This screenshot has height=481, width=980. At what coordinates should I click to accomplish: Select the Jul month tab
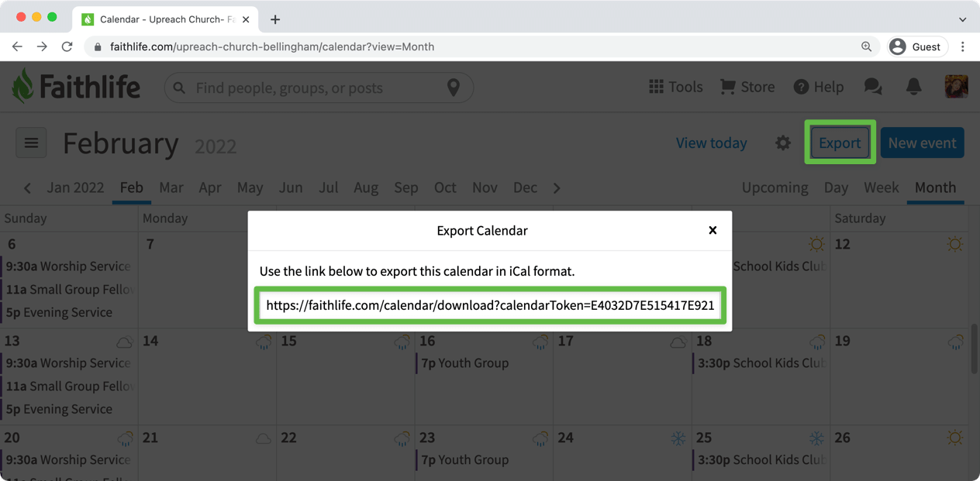pyautogui.click(x=329, y=187)
